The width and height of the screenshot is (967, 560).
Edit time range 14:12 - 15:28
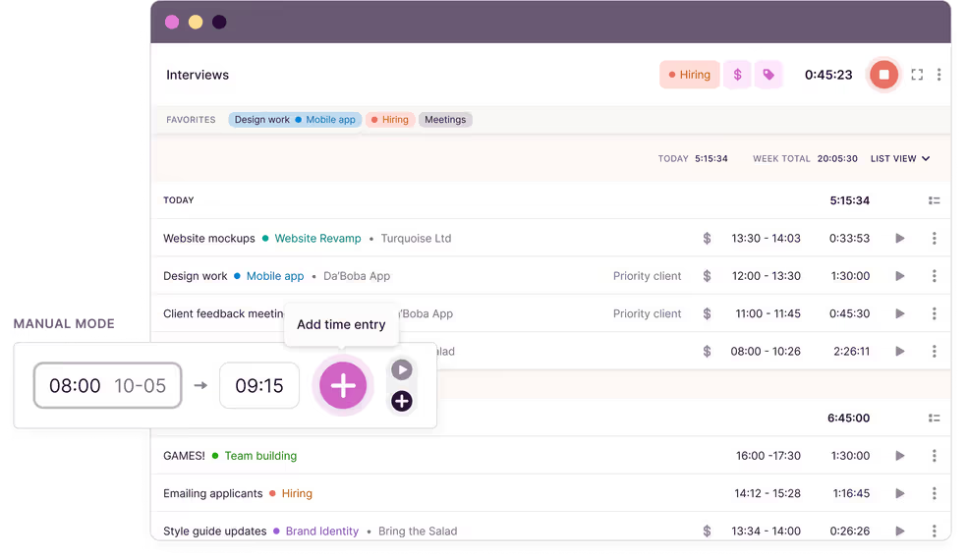pos(768,493)
